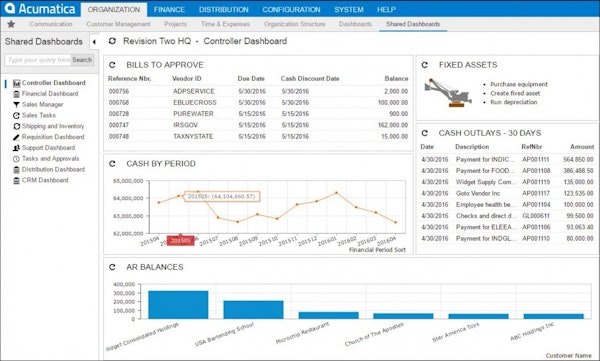Open the Configuration menu
Screen dimensions: 600x361
tap(291, 10)
